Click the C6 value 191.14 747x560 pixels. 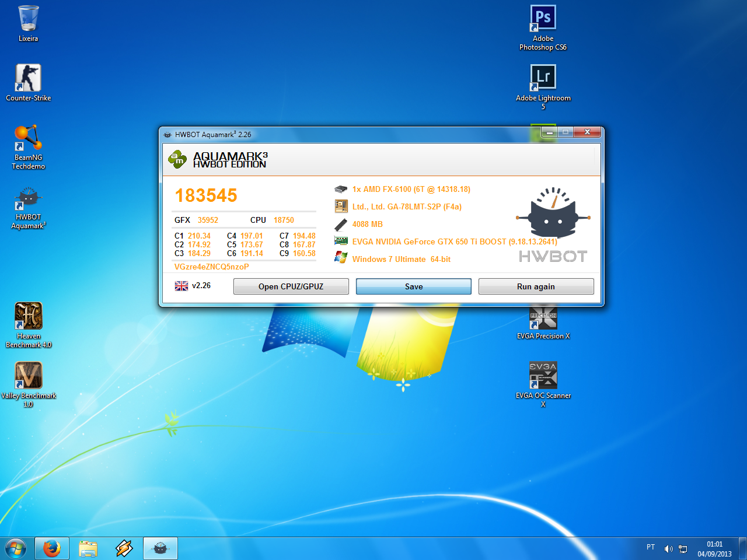[x=252, y=253]
